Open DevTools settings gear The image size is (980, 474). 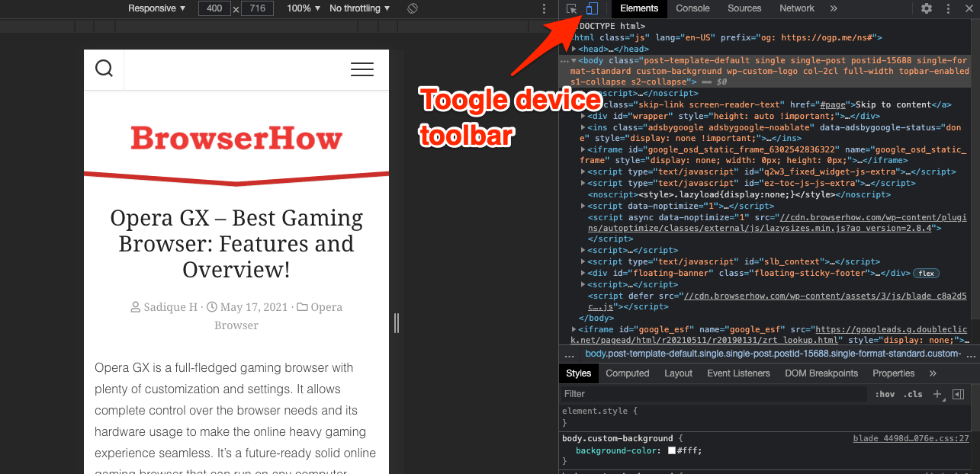(926, 8)
